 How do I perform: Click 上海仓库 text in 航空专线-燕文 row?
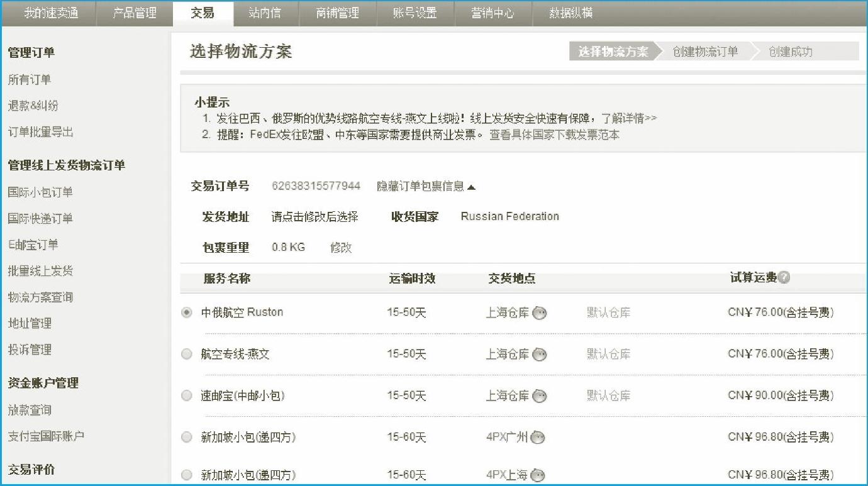[508, 354]
